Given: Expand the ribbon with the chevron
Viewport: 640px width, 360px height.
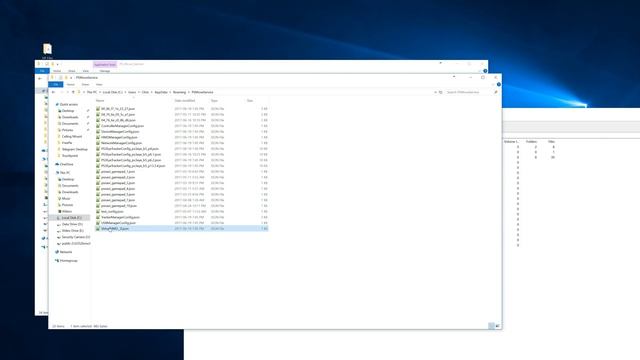Looking at the screenshot, I should point(493,84).
